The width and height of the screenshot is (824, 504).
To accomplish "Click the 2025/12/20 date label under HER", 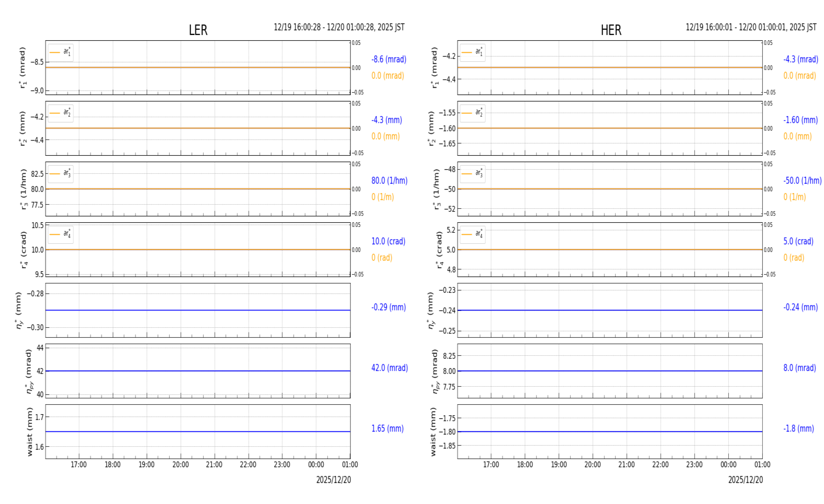I will (x=745, y=480).
